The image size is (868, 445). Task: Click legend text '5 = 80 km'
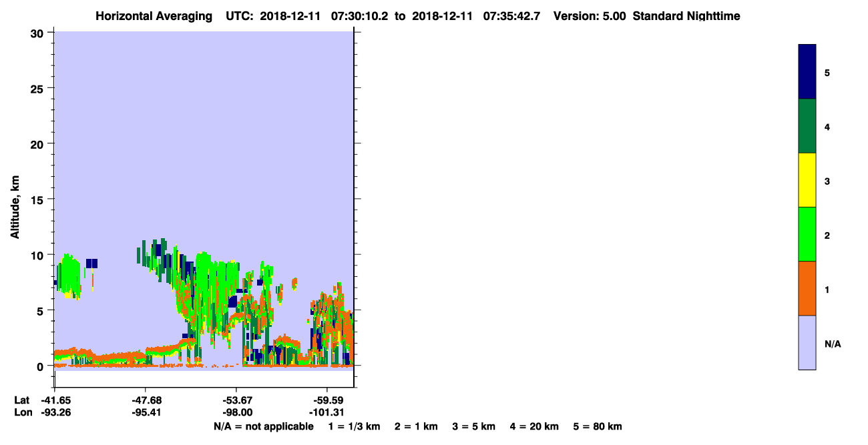[x=598, y=426]
